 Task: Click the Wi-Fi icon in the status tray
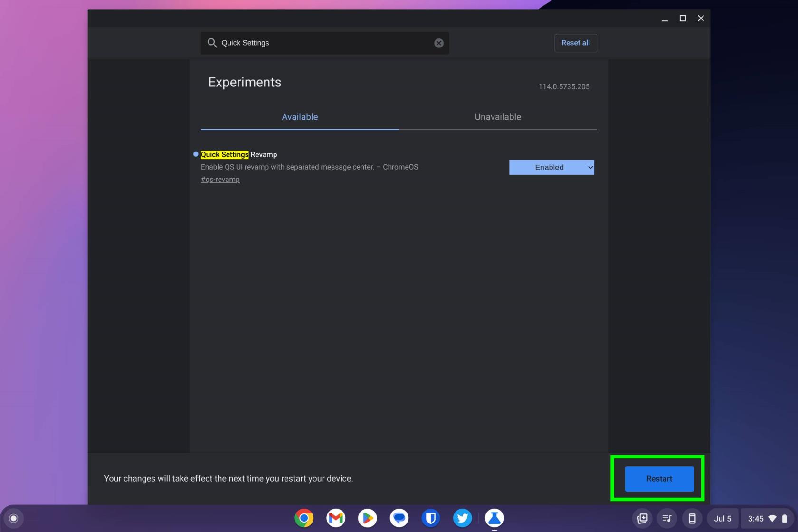tap(772, 518)
